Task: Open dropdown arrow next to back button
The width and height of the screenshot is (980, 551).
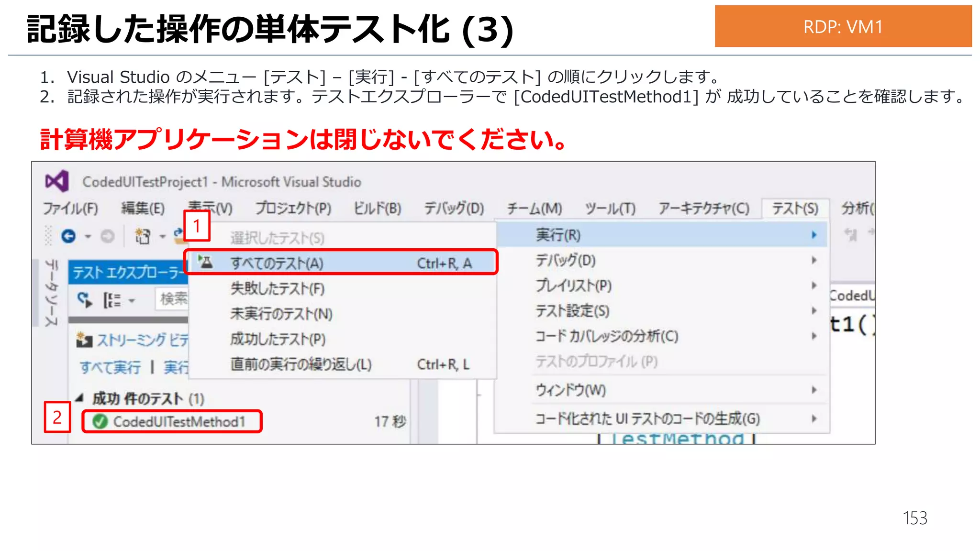Action: [88, 236]
